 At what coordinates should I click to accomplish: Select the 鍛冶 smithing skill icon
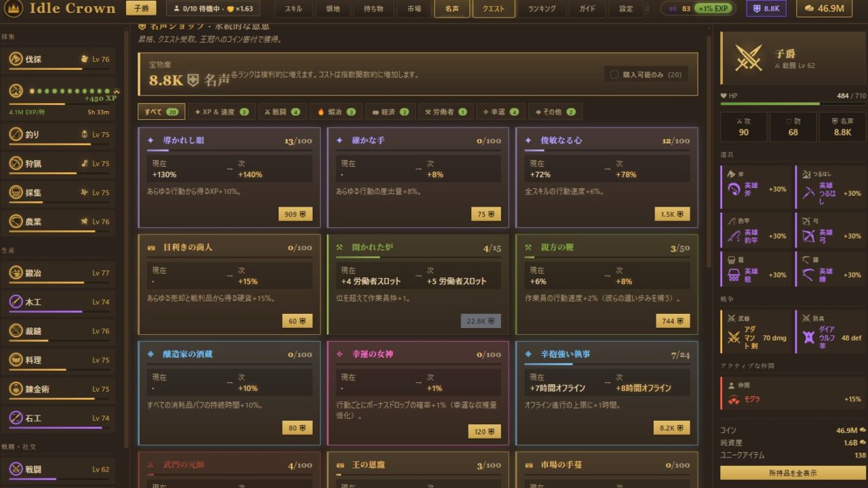click(16, 273)
